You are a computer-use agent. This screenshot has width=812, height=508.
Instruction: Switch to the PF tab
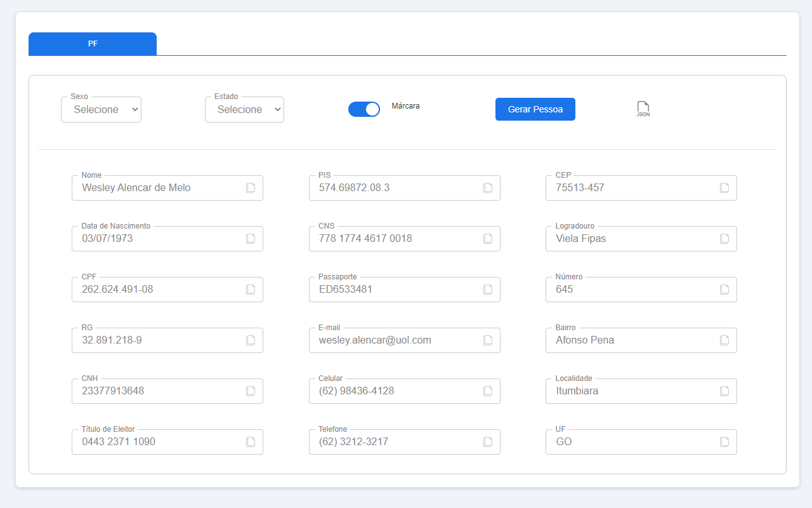(x=93, y=44)
